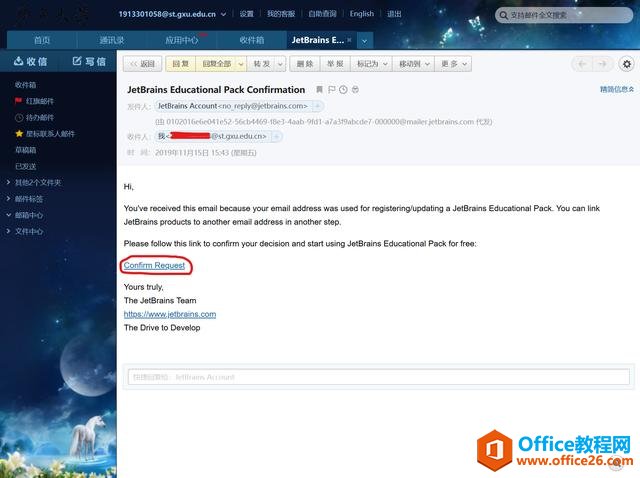This screenshot has height=478, width=640.
Task: Click the clock to-do icon beside subject
Action: [x=343, y=89]
